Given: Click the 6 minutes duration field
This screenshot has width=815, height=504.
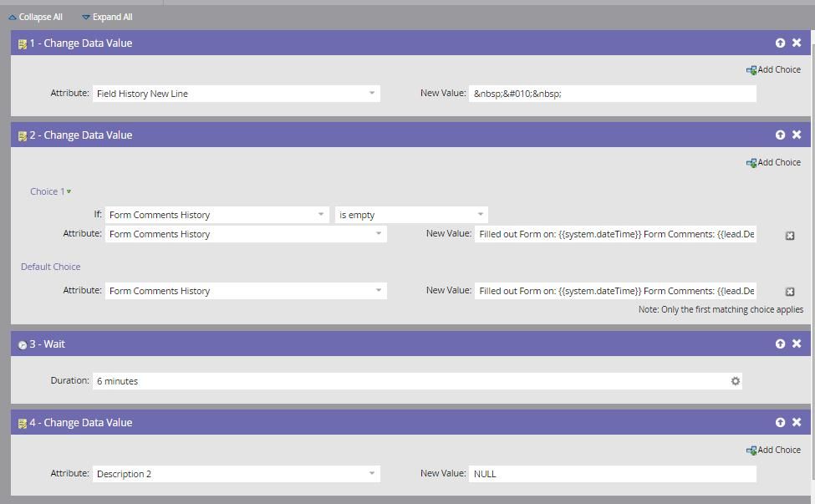Looking at the screenshot, I should 410,381.
